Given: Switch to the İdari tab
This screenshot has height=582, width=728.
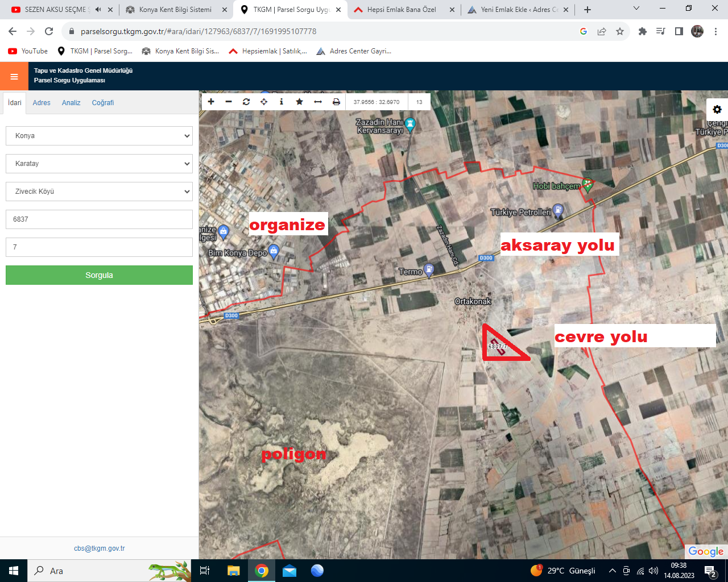Looking at the screenshot, I should coord(15,103).
